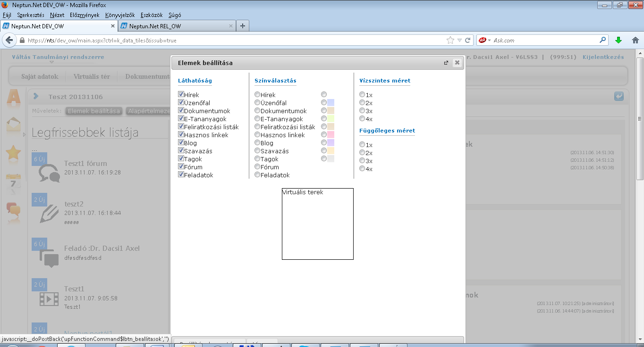
Task: Close the Elemek beállítása dialog
Action: pyautogui.click(x=457, y=63)
